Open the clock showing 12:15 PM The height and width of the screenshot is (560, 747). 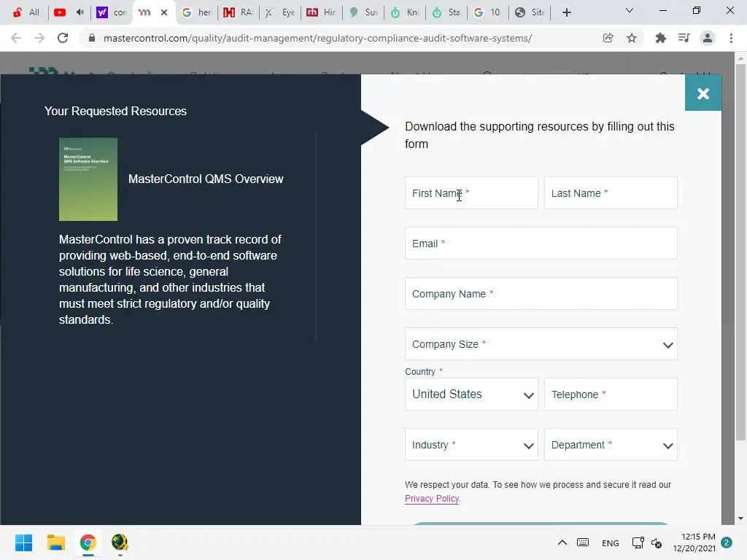(x=694, y=542)
